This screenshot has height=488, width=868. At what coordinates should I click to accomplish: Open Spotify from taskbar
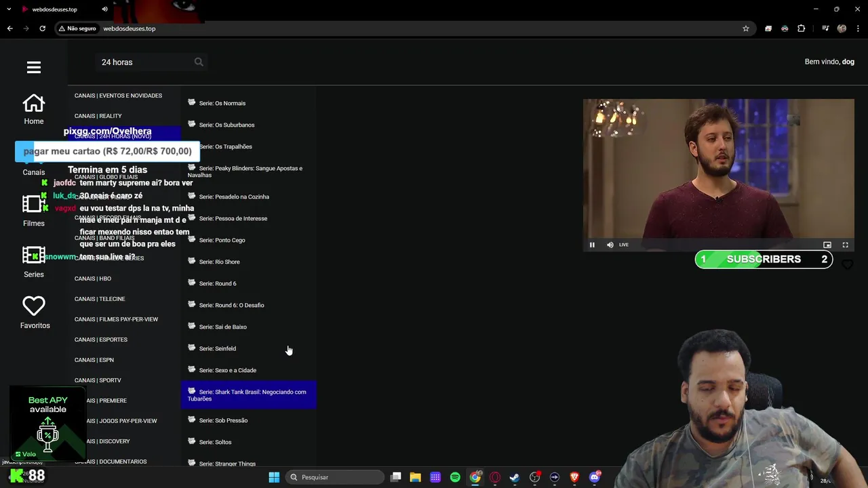(x=455, y=477)
